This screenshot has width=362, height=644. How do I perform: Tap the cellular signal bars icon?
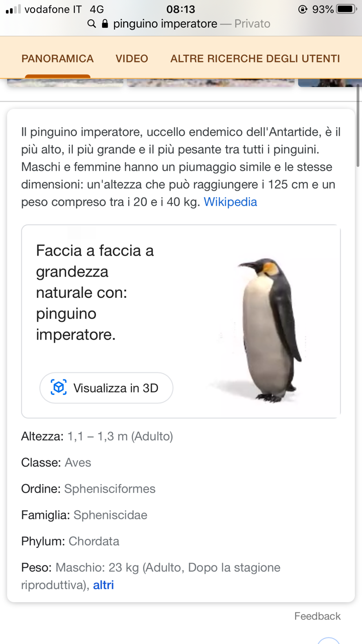pyautogui.click(x=13, y=9)
